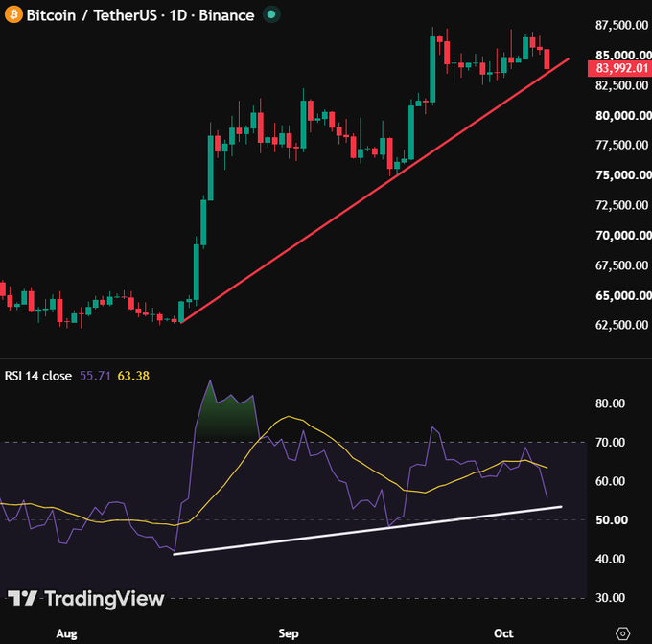This screenshot has height=644, width=652.
Task: Click the 77,500.00 price axis label
Action: [622, 145]
